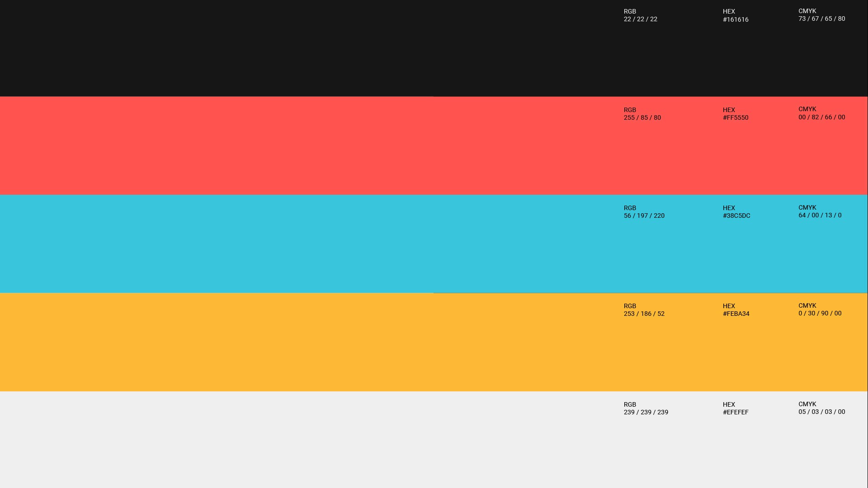Click the black #161616 color band
Screen dimensions: 868x488
point(307,48)
